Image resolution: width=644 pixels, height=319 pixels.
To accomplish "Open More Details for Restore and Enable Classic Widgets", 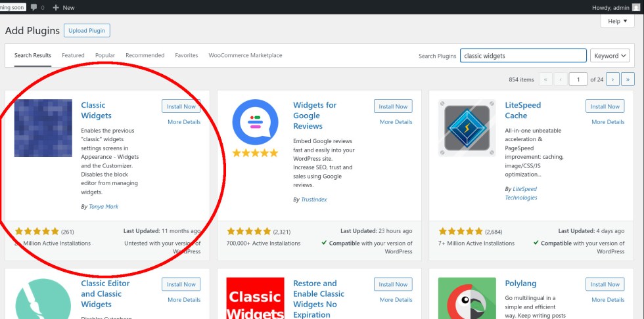I will [396, 300].
